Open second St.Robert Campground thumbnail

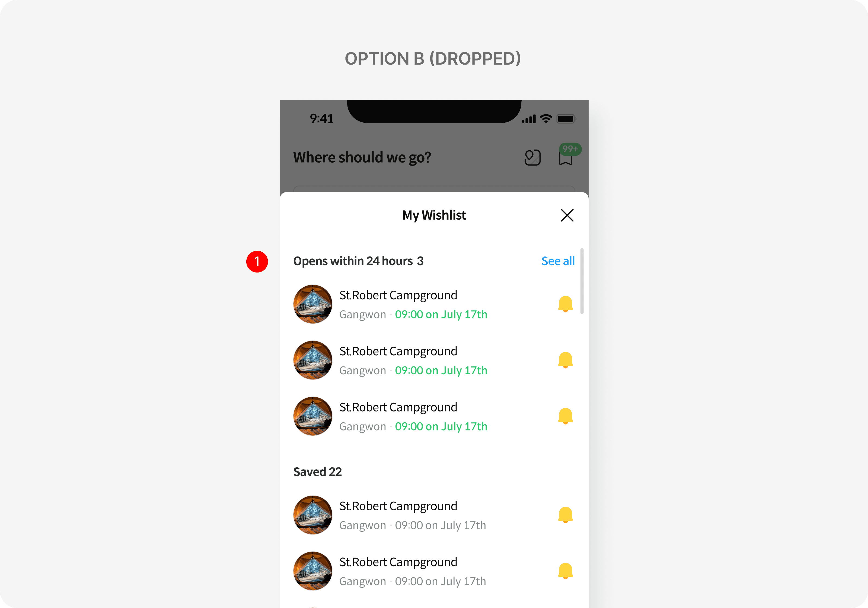coord(313,360)
